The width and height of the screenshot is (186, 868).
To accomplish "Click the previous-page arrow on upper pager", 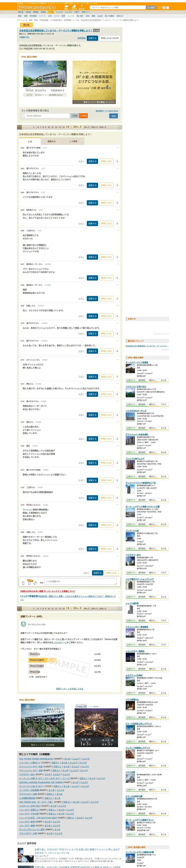I will pyautogui.click(x=20, y=127).
